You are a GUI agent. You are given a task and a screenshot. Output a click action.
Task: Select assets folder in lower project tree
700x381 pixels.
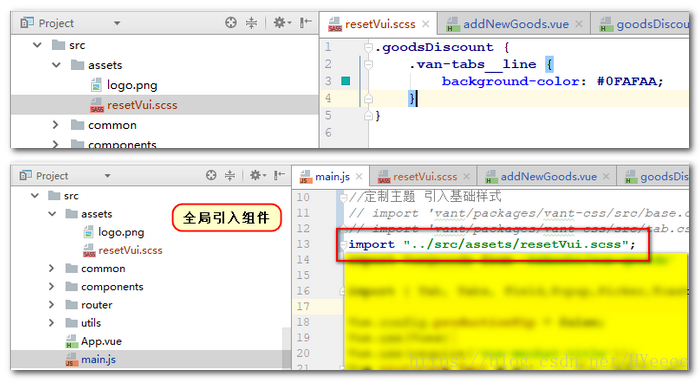(96, 214)
